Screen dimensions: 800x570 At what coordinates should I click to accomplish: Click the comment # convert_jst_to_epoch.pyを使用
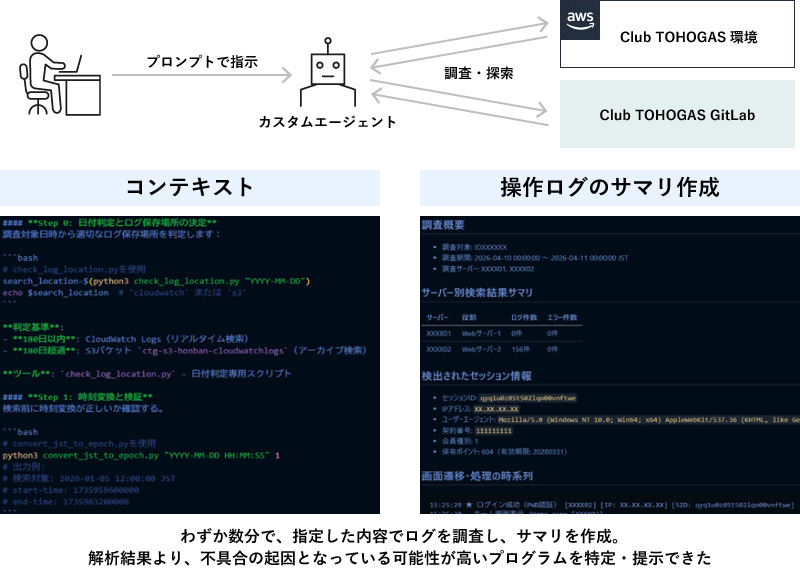(x=79, y=443)
